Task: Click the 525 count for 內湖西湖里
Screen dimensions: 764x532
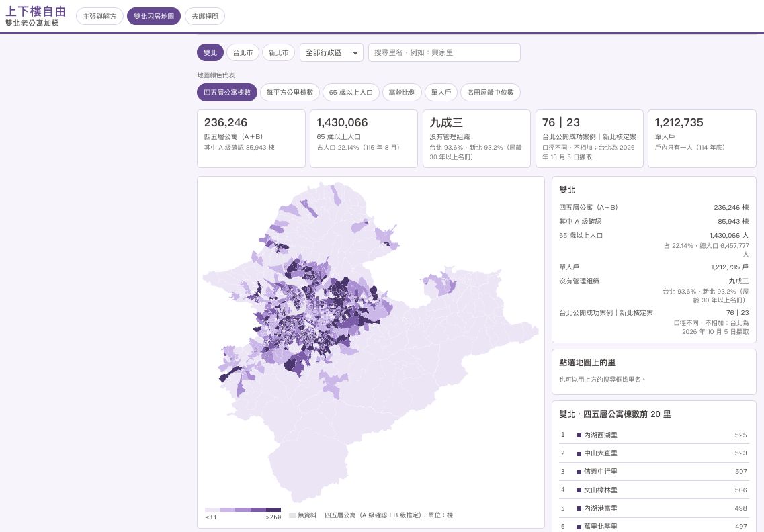Action: coord(740,435)
